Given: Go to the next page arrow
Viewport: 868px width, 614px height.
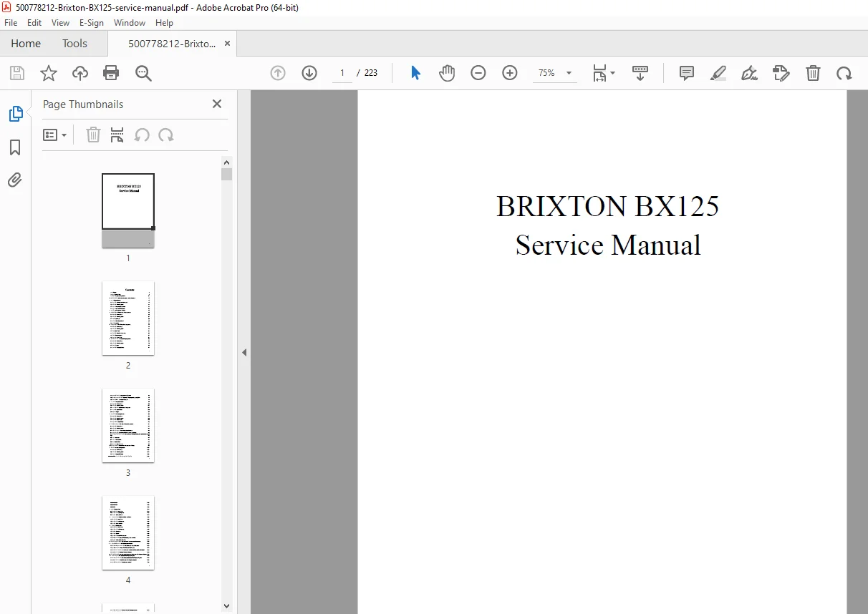Looking at the screenshot, I should pyautogui.click(x=309, y=73).
